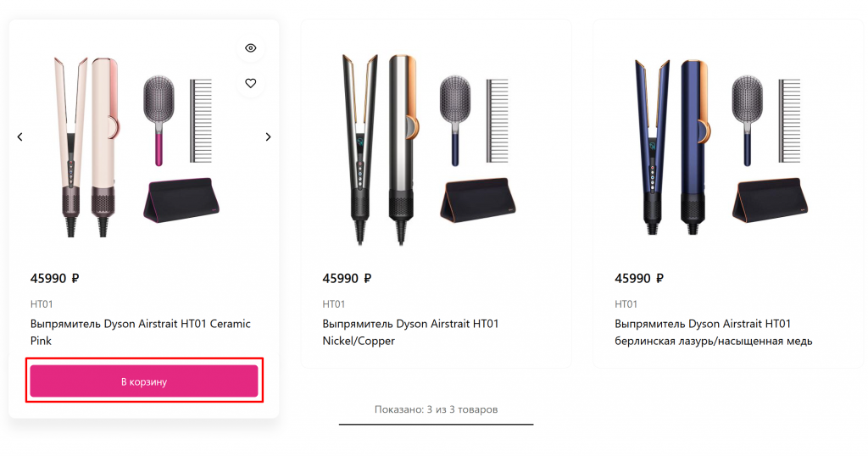Open the Nickel/Copper straightener product photo

(429, 148)
